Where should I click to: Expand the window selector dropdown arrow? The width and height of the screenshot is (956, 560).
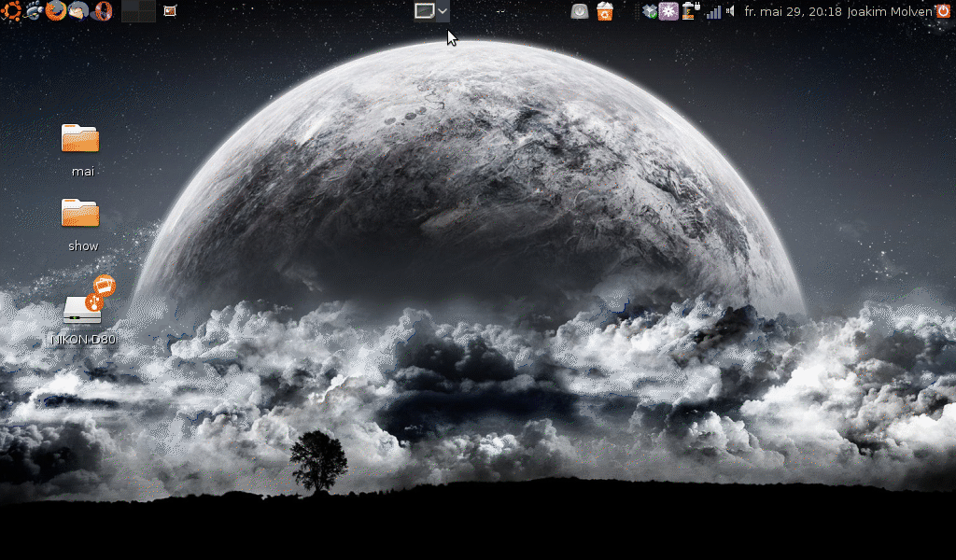tap(443, 11)
